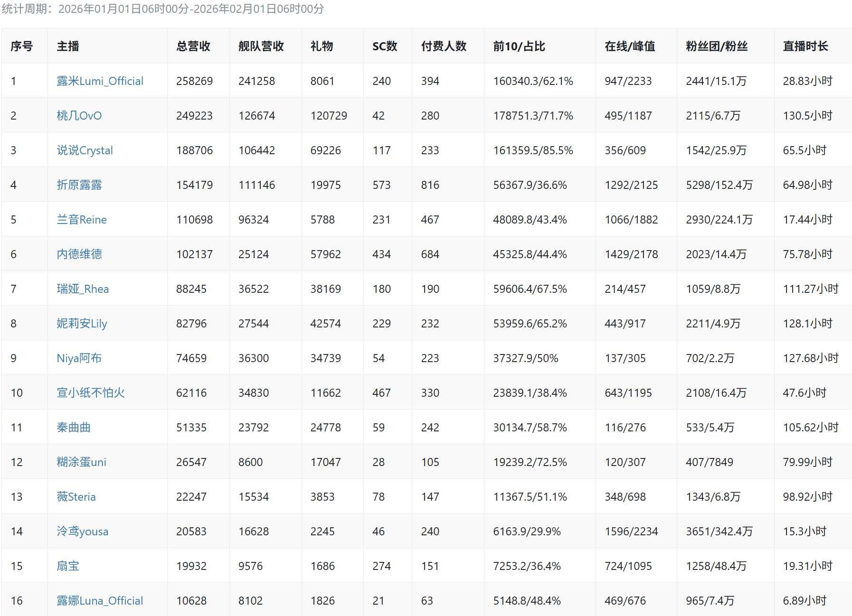Open 宣小纸不怕火 streamer page
Screen dimensions: 852x616
pos(90,393)
